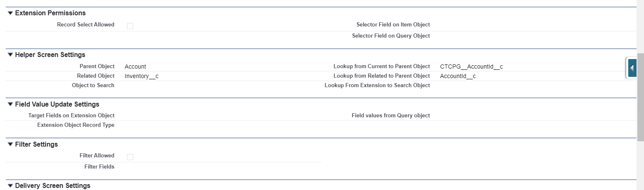This screenshot has width=644, height=190.
Task: Click the Selector Field on Query Object label
Action: [391, 36]
